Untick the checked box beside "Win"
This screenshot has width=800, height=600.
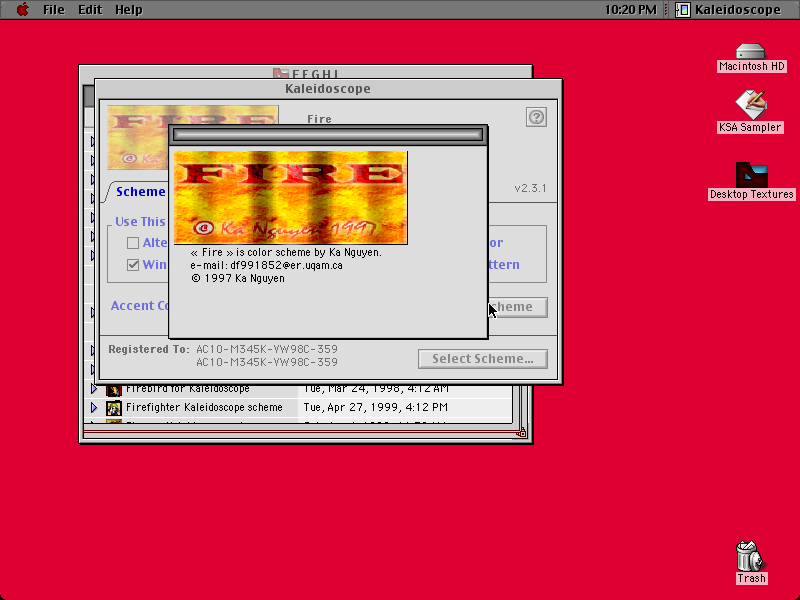tap(133, 265)
